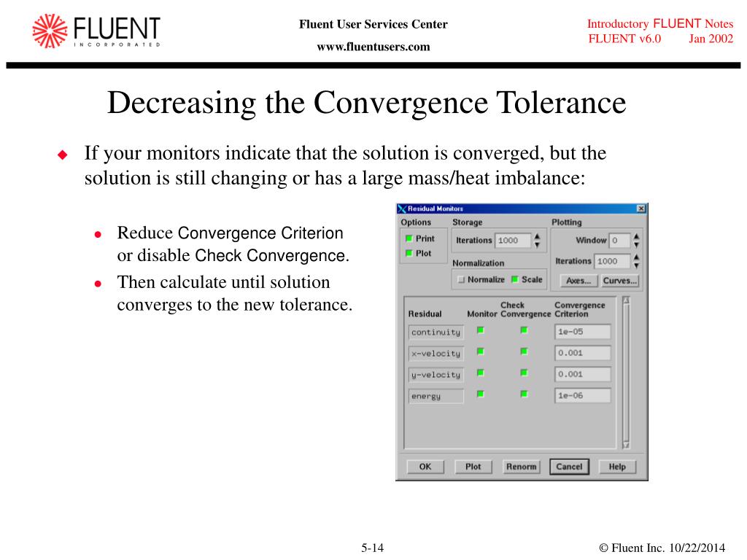Edit y-velocity convergence criterion field
Viewport: 747px width, 560px height.
[583, 374]
